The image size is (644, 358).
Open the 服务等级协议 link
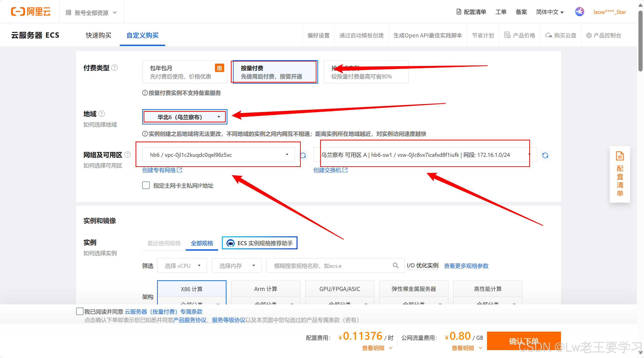coord(229,320)
